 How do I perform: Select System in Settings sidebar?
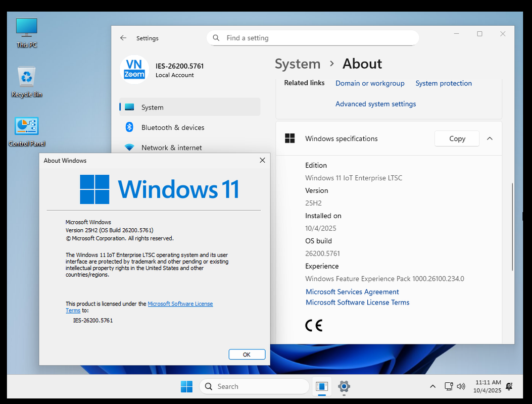[189, 107]
